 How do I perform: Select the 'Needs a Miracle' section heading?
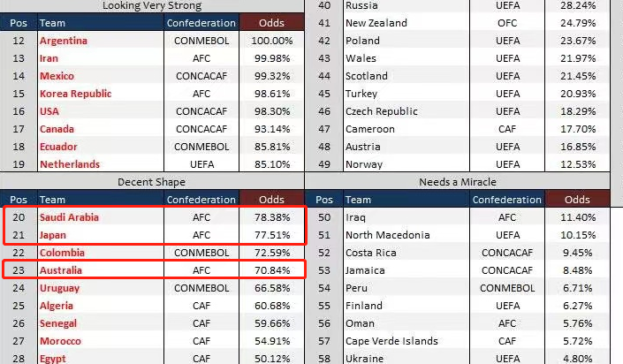point(458,182)
